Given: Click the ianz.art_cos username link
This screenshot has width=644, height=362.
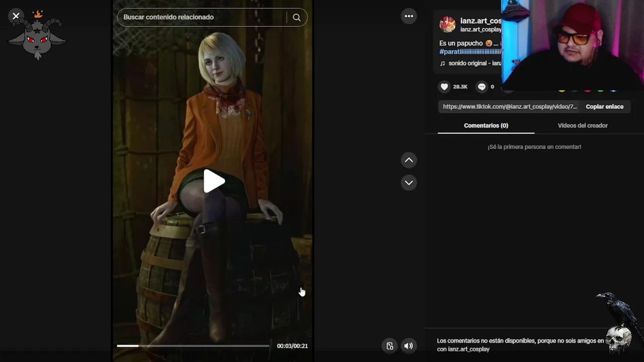Looking at the screenshot, I should click(x=480, y=21).
